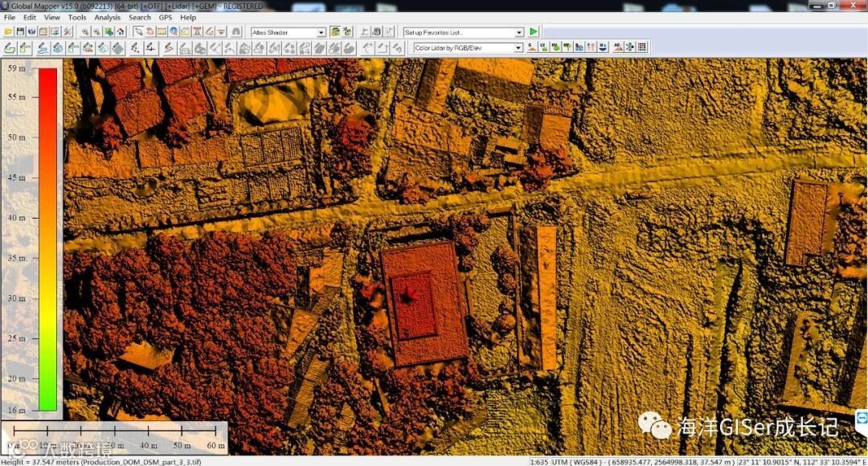The width and height of the screenshot is (868, 466).
Task: Click the Lidar building filter icon
Action: click(579, 47)
